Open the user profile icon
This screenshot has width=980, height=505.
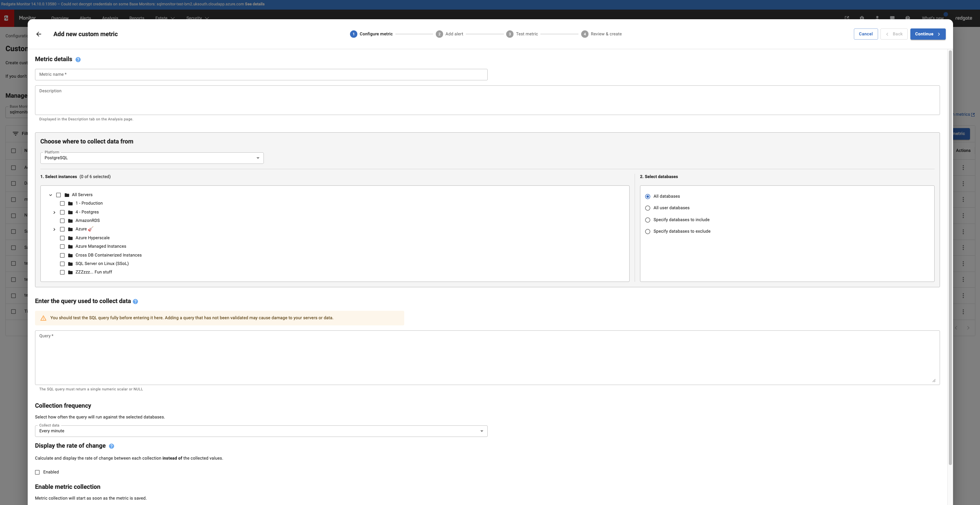point(877,18)
